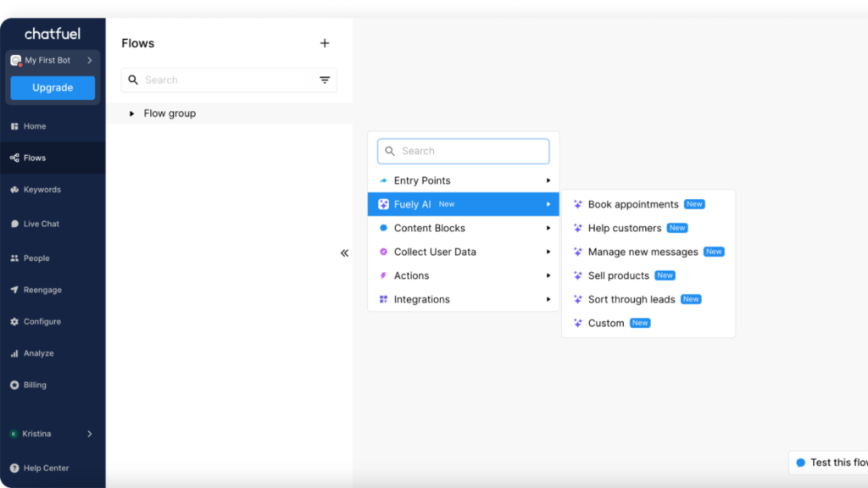Image resolution: width=868 pixels, height=488 pixels.
Task: Open the My First Bot selector
Action: pos(53,60)
